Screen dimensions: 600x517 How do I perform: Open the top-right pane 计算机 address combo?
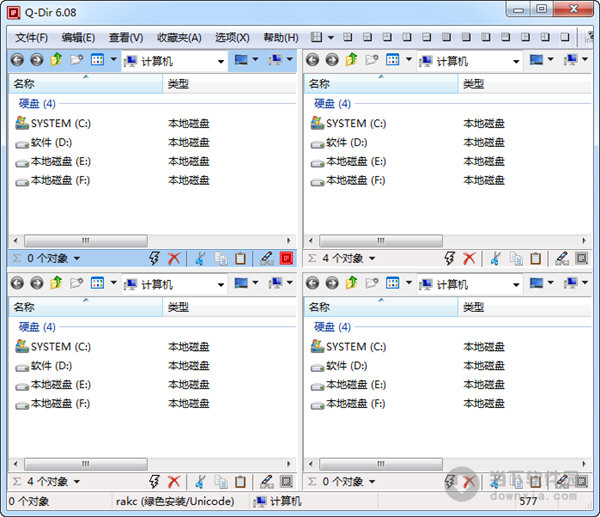[x=469, y=61]
